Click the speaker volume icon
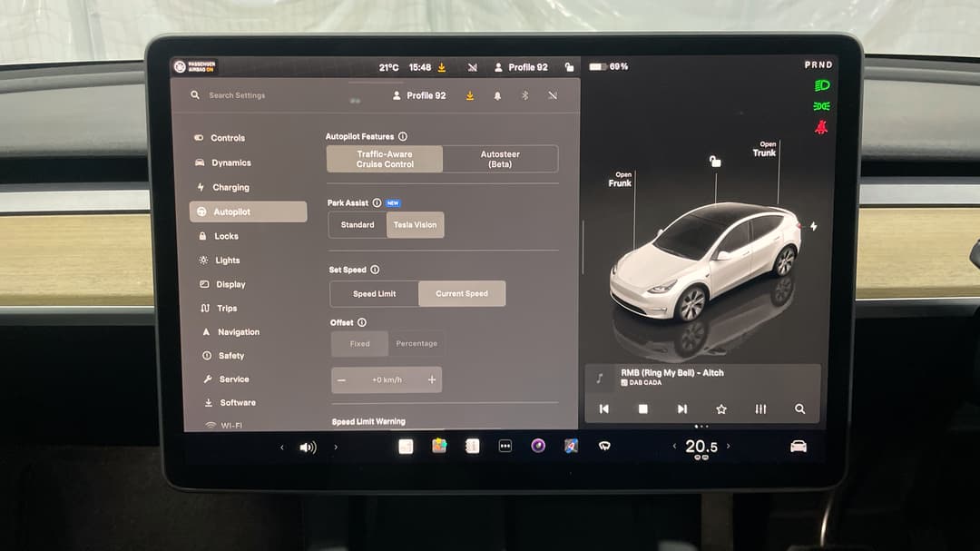Viewport: 980px width, 551px height. pos(309,448)
